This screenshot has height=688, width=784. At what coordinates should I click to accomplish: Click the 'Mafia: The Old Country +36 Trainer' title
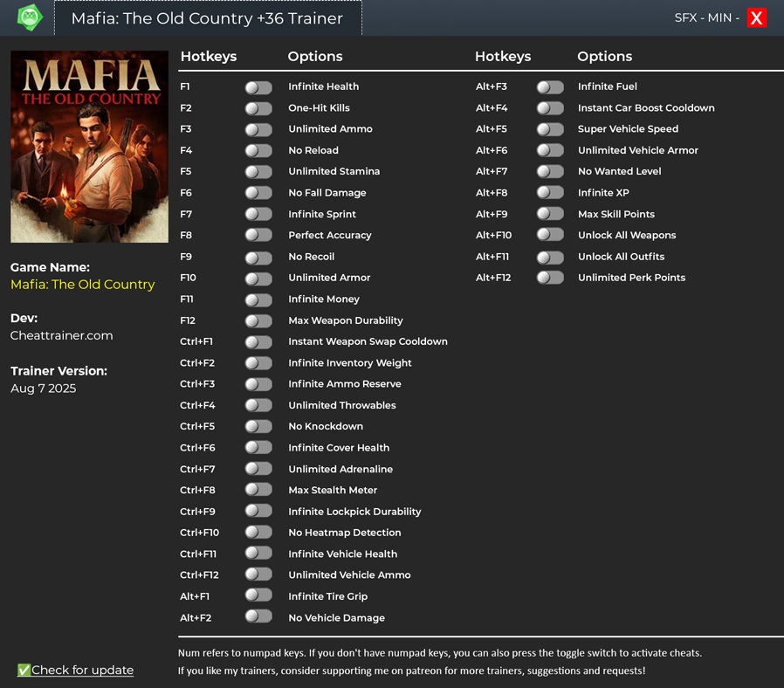click(x=207, y=18)
